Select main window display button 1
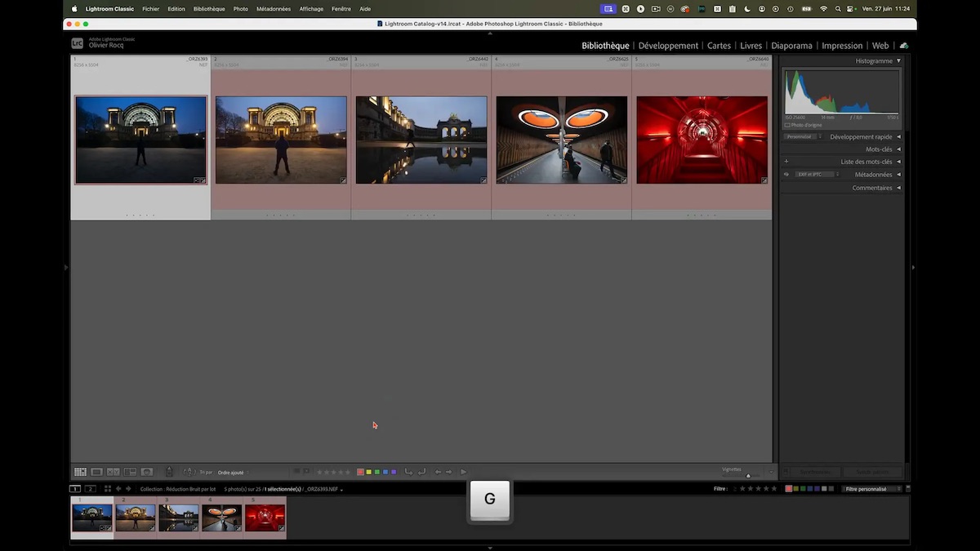 coord(74,489)
